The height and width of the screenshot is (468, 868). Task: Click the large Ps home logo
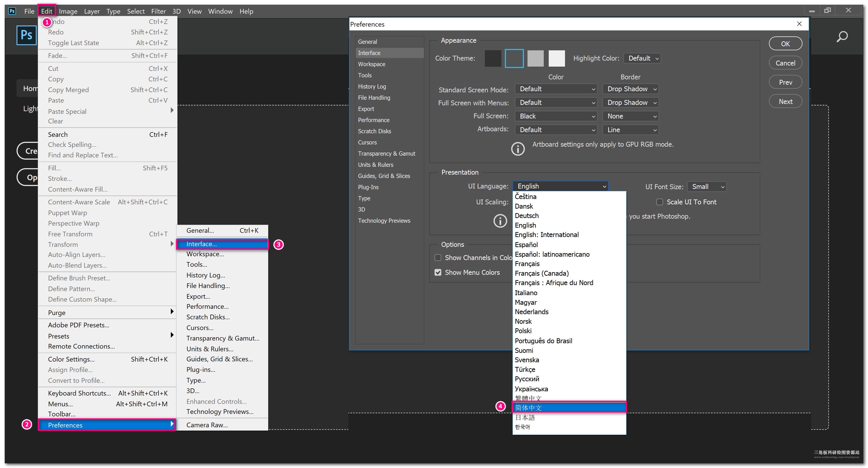pos(27,35)
